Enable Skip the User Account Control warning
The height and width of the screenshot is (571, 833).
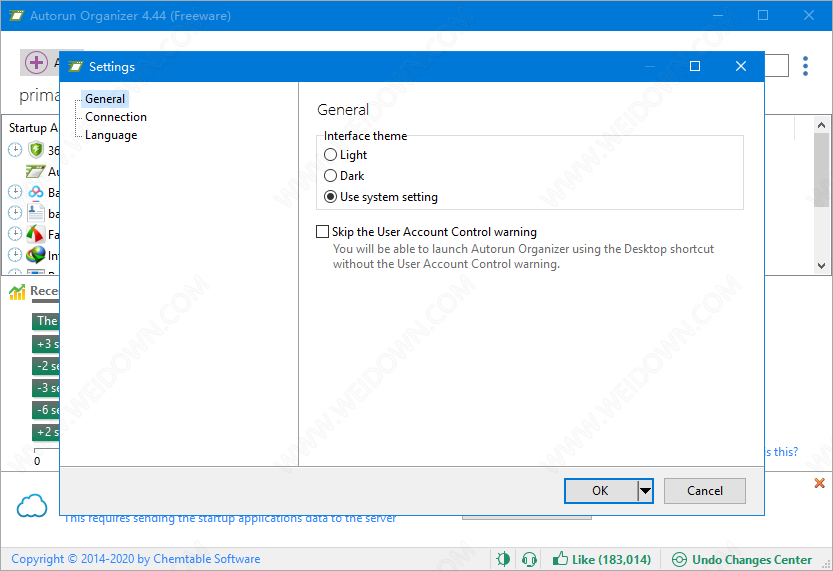(426, 232)
